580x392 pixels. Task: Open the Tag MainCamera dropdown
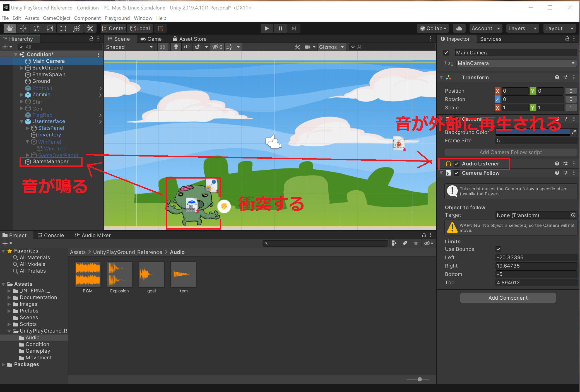pyautogui.click(x=516, y=63)
